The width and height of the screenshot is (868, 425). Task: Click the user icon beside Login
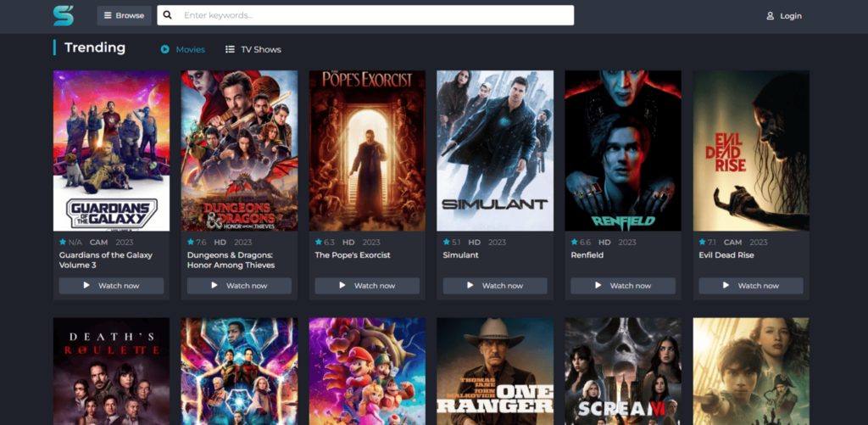click(x=770, y=16)
